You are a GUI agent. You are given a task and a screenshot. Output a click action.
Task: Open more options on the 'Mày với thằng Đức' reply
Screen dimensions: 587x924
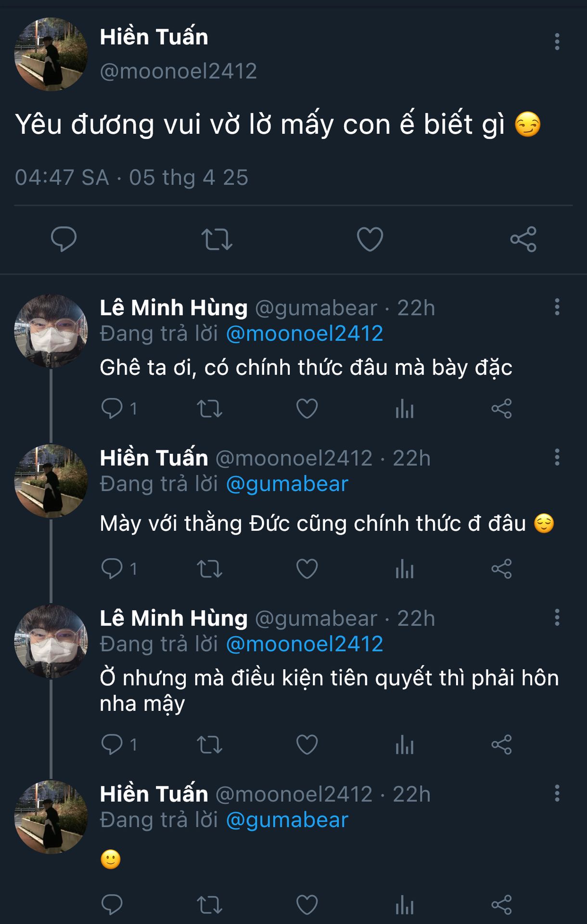tap(557, 457)
